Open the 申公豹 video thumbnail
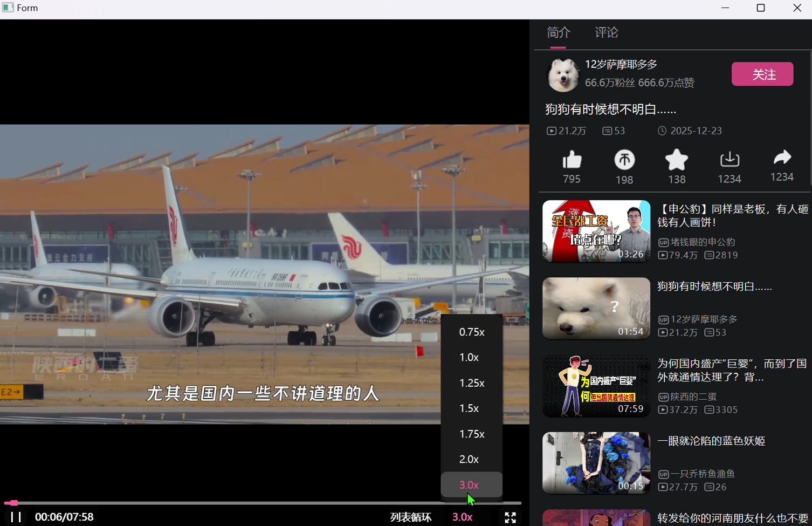The image size is (812, 526). (596, 231)
